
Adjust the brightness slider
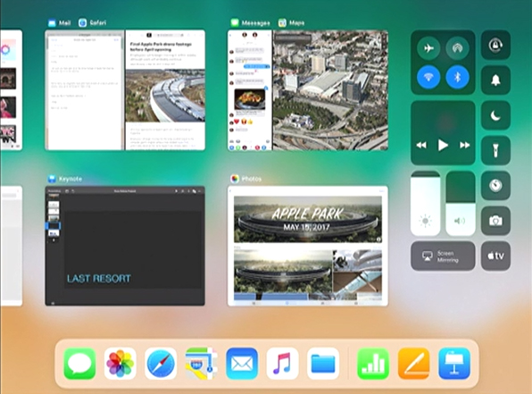426,203
